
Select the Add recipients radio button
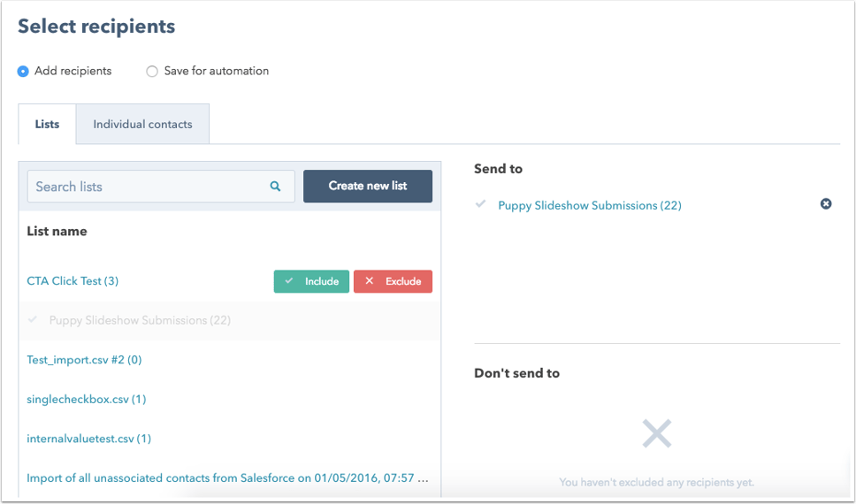coord(23,71)
